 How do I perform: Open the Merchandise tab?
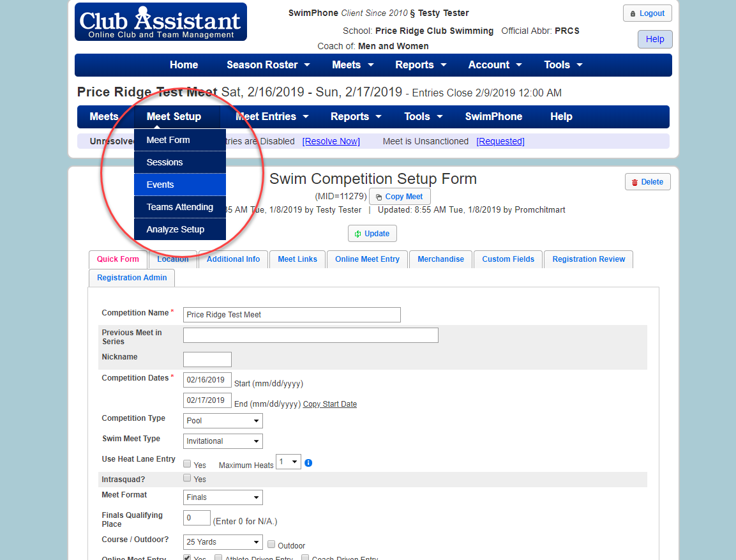[440, 259]
